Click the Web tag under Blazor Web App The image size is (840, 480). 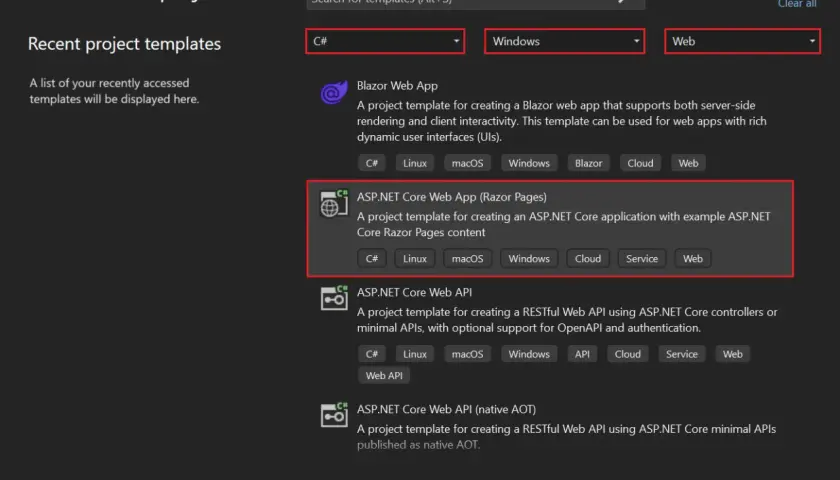tap(688, 163)
